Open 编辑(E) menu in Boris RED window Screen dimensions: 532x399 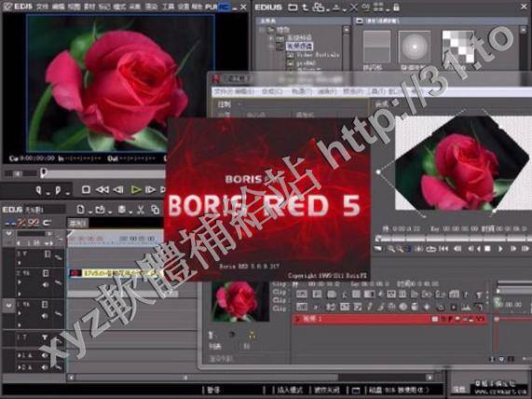point(245,91)
